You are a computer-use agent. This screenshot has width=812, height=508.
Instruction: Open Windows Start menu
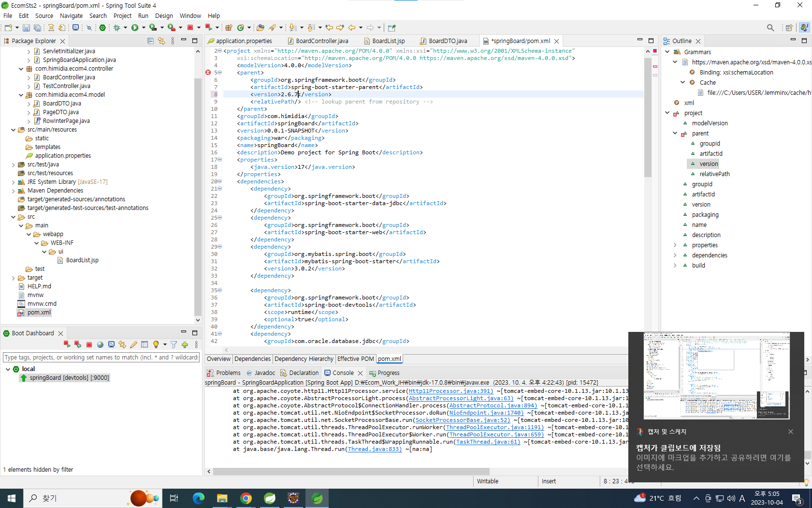click(x=12, y=498)
